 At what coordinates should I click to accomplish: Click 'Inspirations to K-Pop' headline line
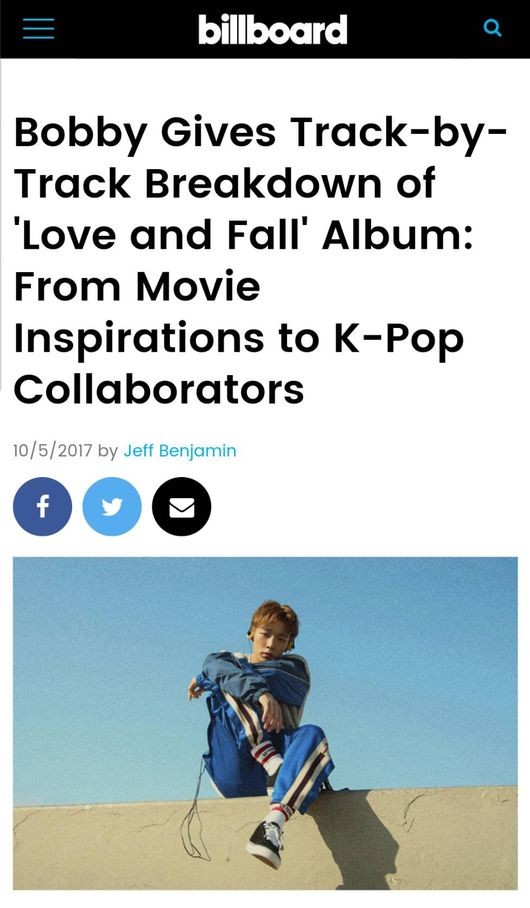[x=239, y=338]
